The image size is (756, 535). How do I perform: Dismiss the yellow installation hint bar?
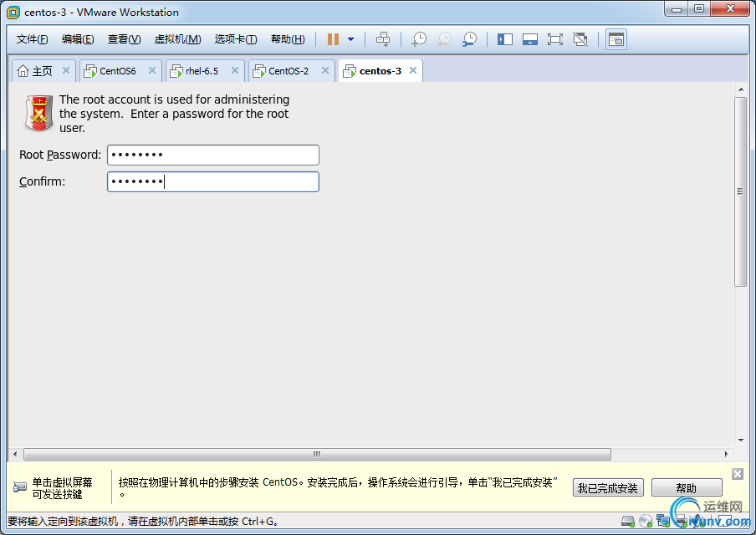tap(738, 474)
